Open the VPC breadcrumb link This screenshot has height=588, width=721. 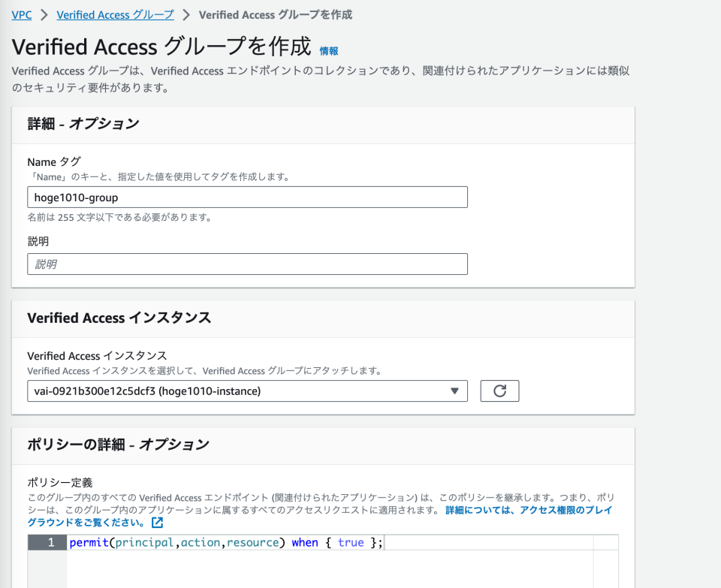tap(22, 15)
